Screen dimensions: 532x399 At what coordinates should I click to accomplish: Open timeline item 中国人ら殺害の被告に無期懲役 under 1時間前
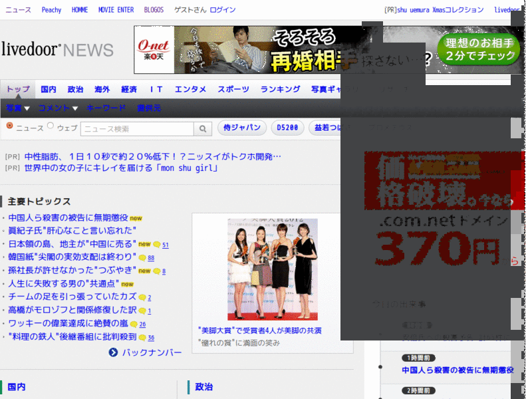[458, 370]
